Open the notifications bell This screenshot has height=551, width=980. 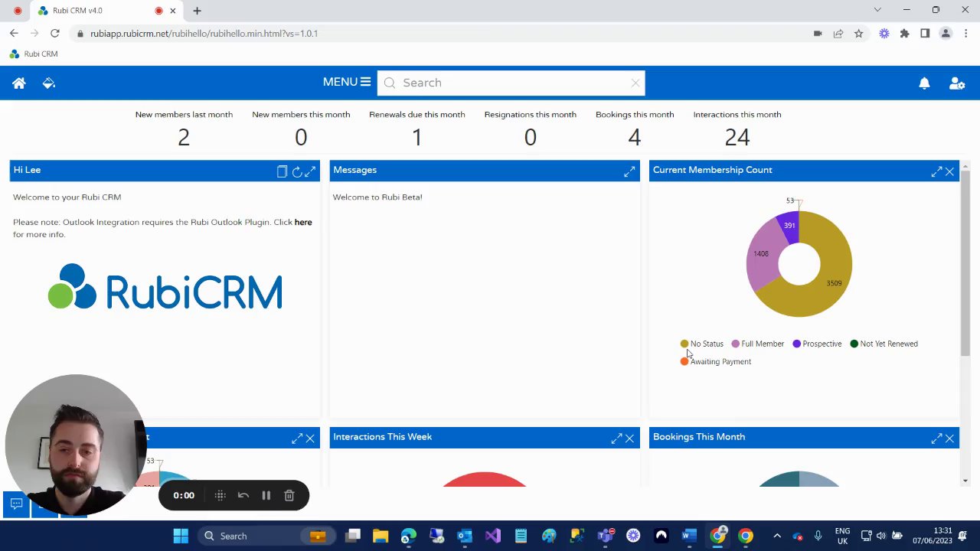[x=924, y=83]
